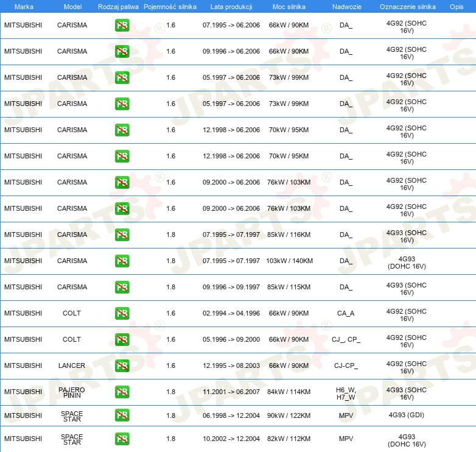Click the COLT model cell with 02.1994 start date
The height and width of the screenshot is (452, 476).
click(72, 313)
